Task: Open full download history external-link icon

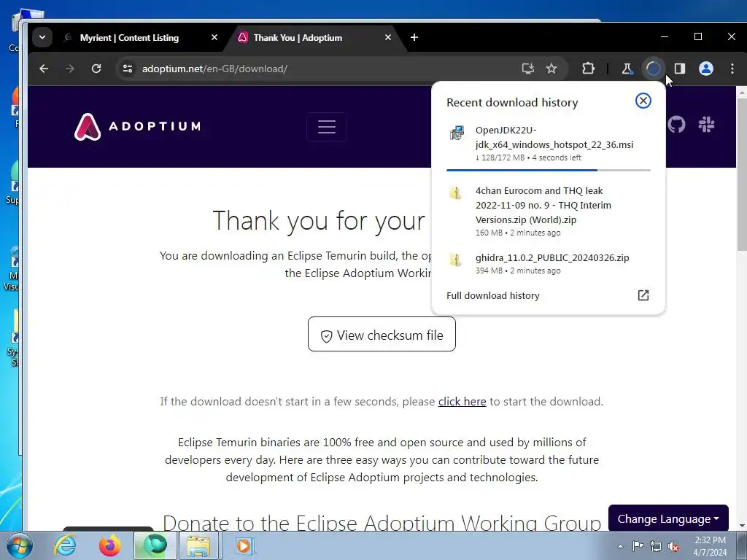Action: 643,295
